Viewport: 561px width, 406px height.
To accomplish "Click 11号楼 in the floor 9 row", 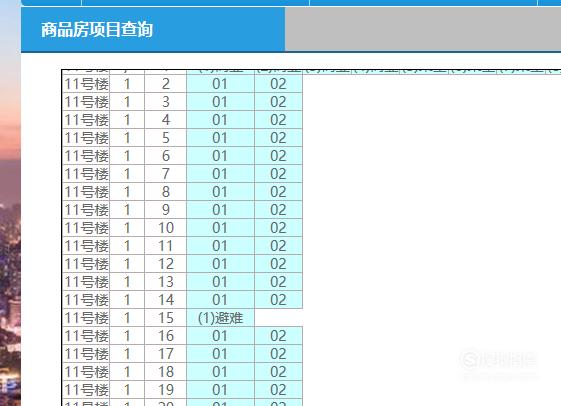I will tap(86, 210).
